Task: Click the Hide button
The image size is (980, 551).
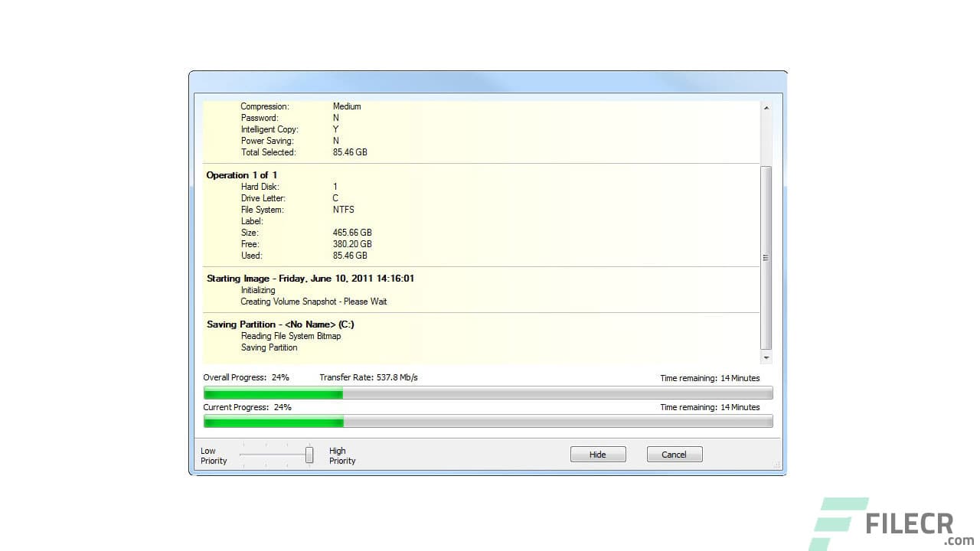Action: [x=598, y=454]
